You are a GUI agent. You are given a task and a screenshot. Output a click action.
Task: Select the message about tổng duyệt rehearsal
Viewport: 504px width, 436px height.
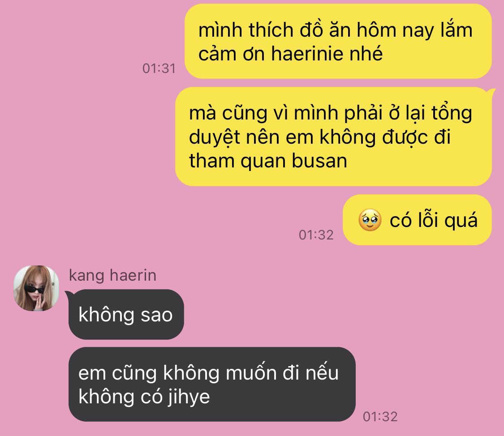(333, 137)
